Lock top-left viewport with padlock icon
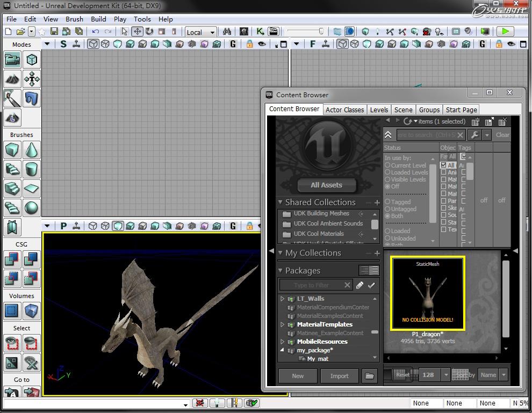 pos(249,44)
